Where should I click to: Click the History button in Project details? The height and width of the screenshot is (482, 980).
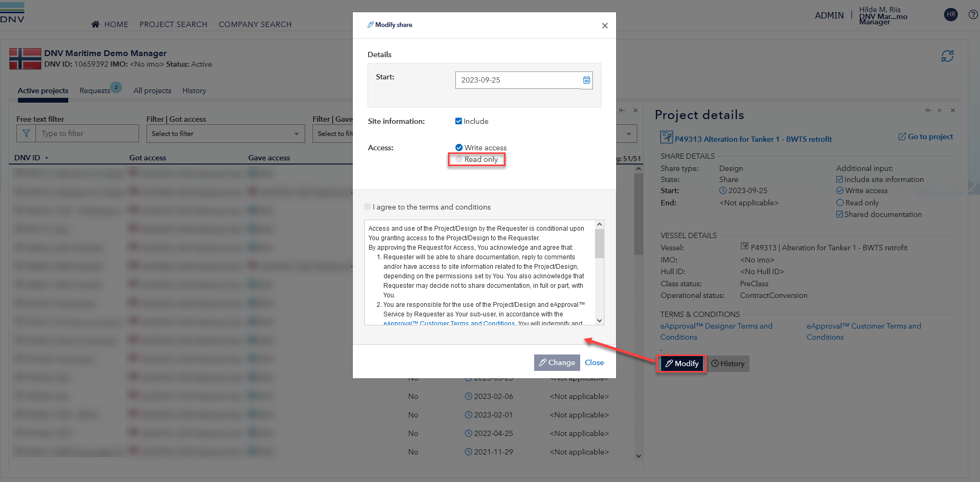click(x=728, y=363)
